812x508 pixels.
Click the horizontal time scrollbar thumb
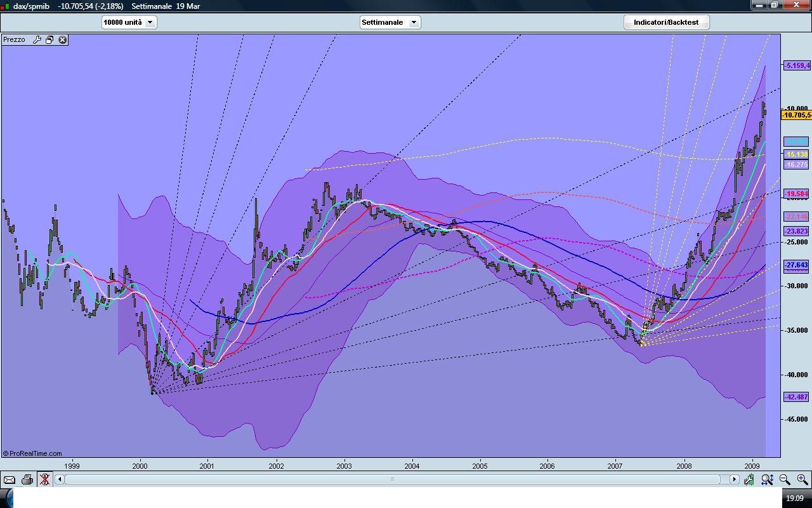click(x=392, y=479)
